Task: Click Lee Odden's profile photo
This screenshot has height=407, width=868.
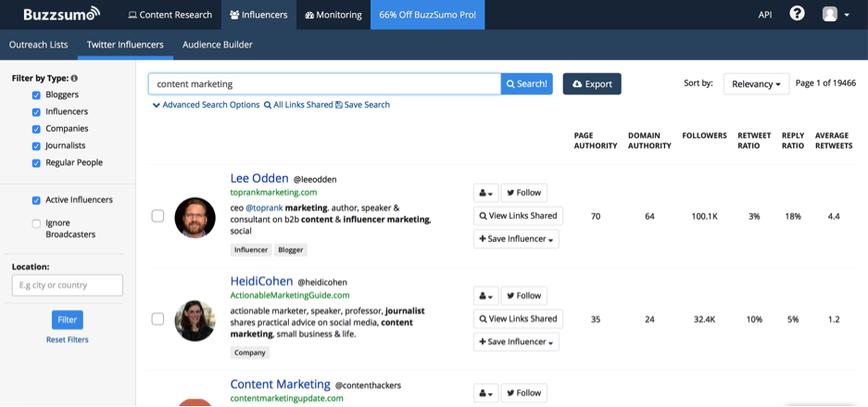Action: click(195, 217)
